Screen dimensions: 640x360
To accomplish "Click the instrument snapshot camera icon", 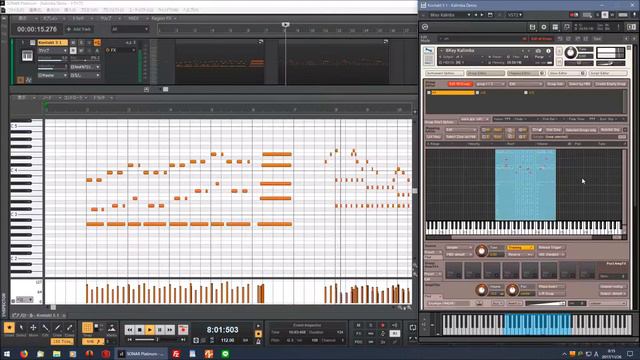I will [538, 51].
